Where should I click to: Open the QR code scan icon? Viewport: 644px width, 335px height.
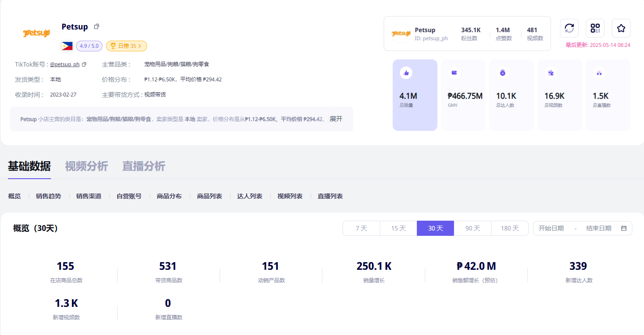pos(595,28)
